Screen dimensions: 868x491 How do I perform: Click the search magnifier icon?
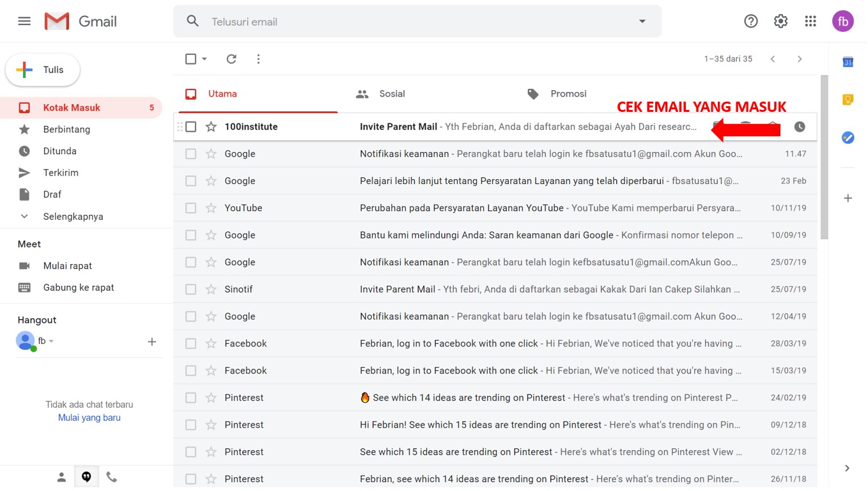(192, 21)
